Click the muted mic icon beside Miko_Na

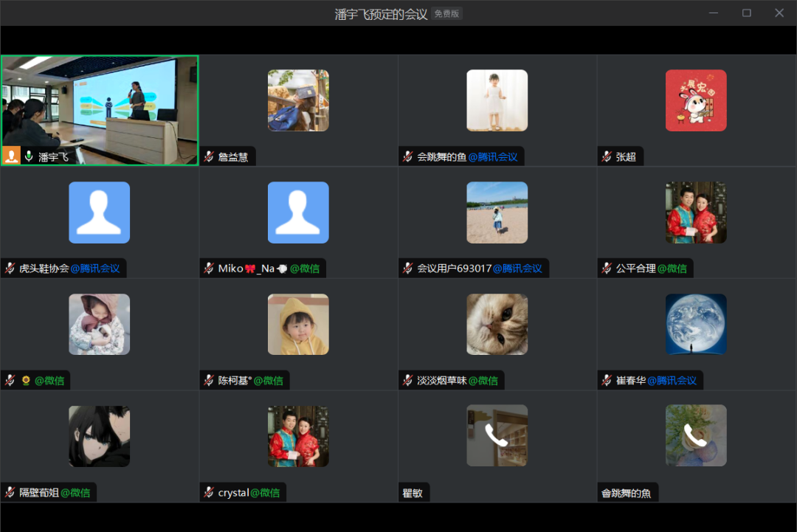(209, 269)
